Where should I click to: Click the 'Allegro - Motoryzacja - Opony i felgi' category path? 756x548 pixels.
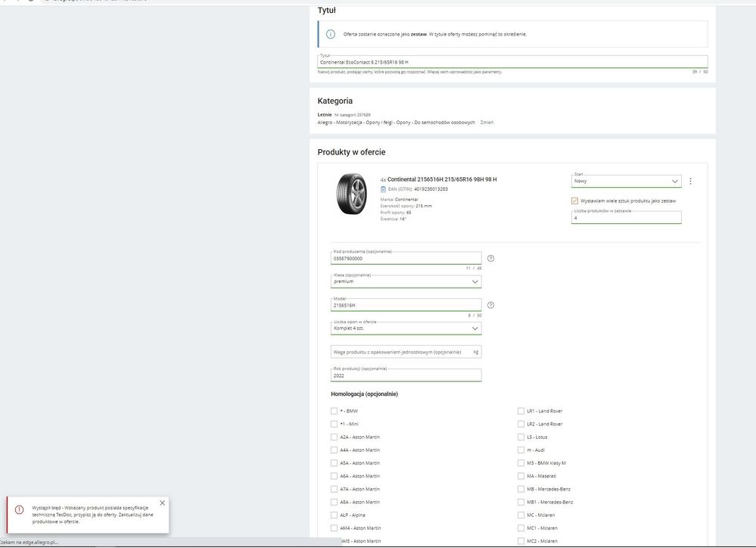(x=397, y=123)
